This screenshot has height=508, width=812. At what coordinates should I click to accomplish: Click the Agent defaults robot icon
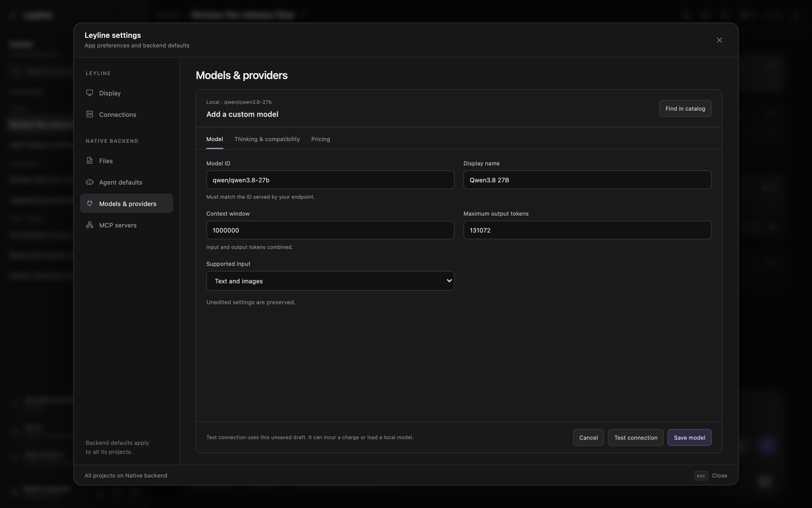click(90, 182)
